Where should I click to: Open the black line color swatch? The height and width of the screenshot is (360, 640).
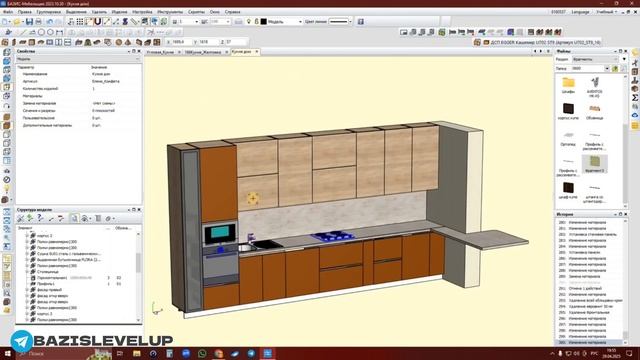[x=264, y=21]
